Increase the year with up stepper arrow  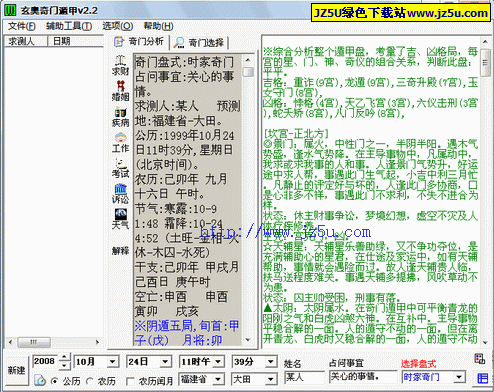pos(64,358)
